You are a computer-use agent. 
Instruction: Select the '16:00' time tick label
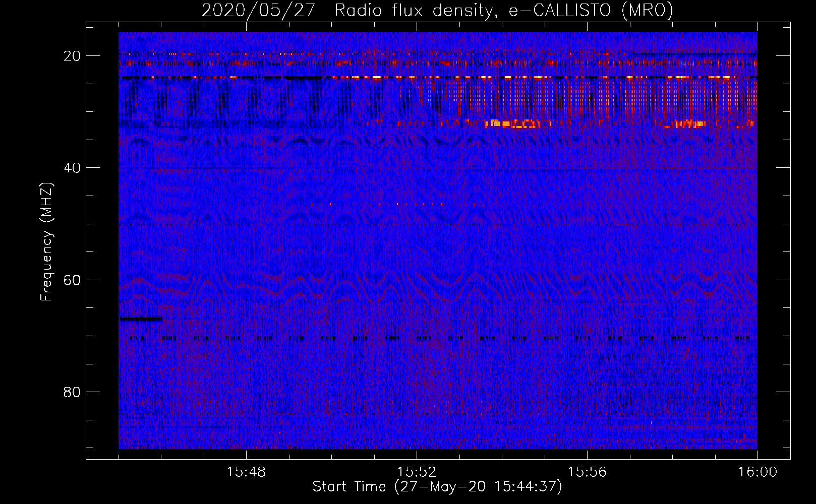click(x=757, y=472)
